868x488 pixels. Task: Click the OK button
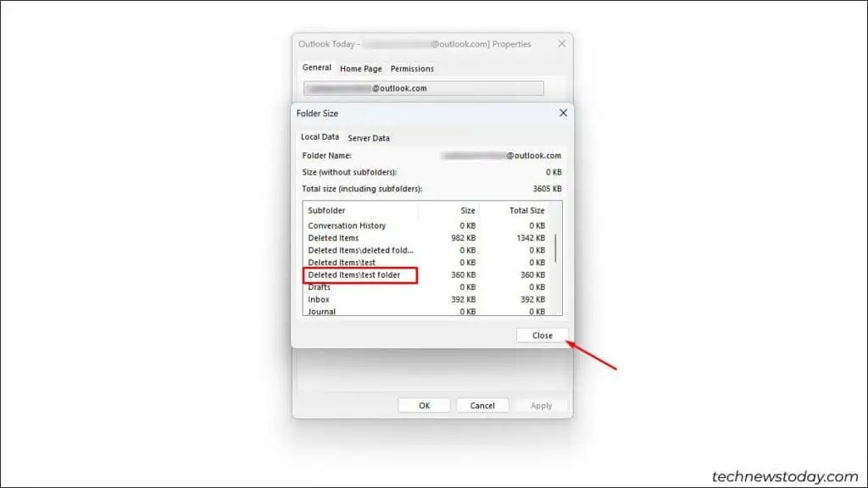point(424,405)
